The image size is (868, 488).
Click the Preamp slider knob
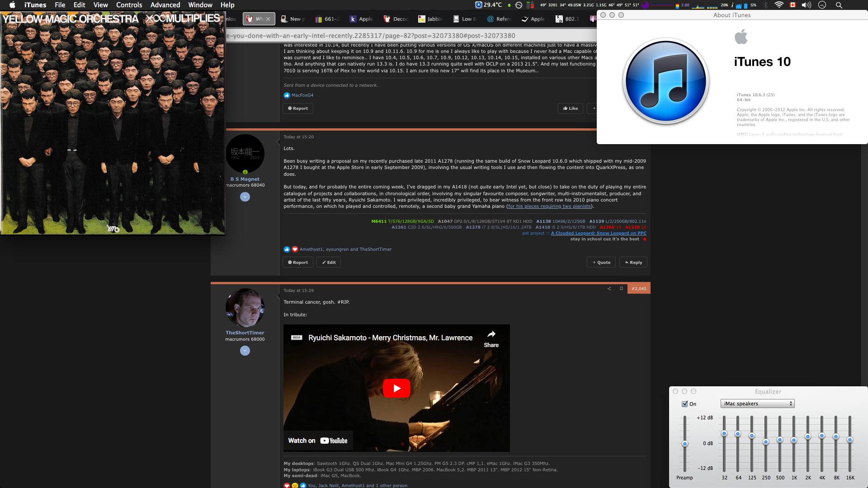[x=684, y=444]
